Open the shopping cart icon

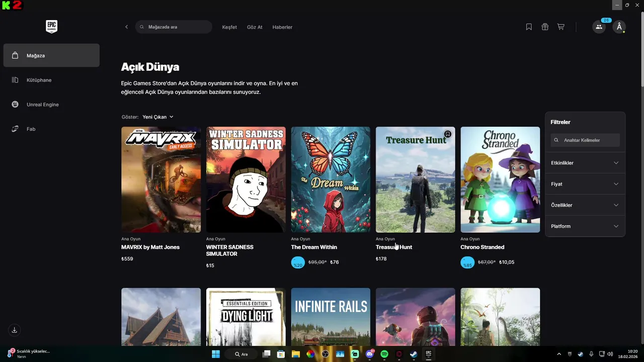560,27
